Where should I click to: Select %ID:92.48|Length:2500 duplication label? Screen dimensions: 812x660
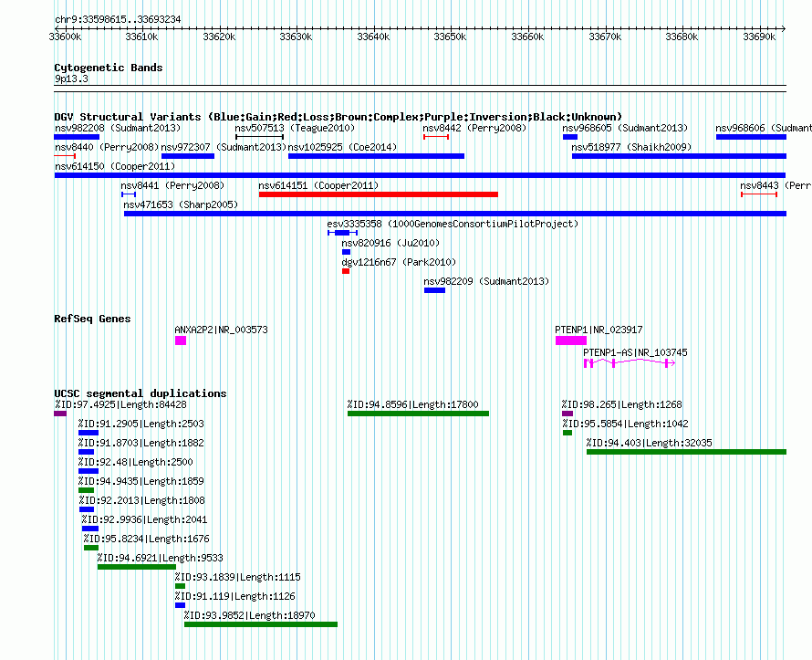136,462
